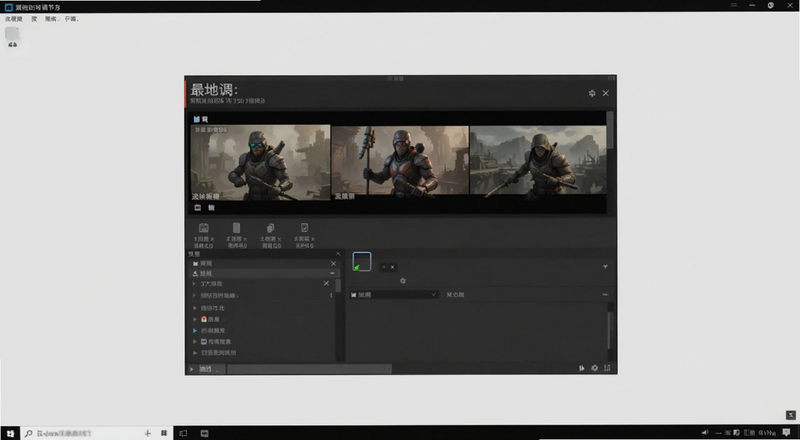The width and height of the screenshot is (800, 440).
Task: Select the square tile with green checkmark
Action: tap(362, 261)
